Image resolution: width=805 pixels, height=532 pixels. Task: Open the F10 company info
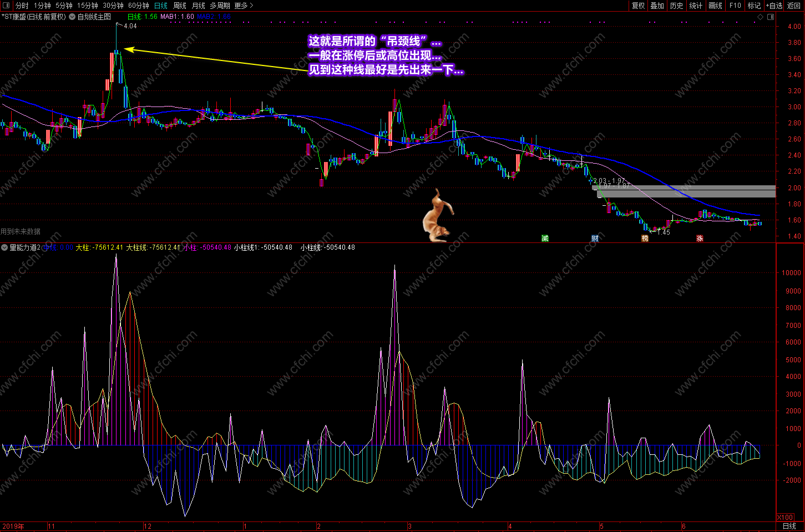click(x=735, y=6)
